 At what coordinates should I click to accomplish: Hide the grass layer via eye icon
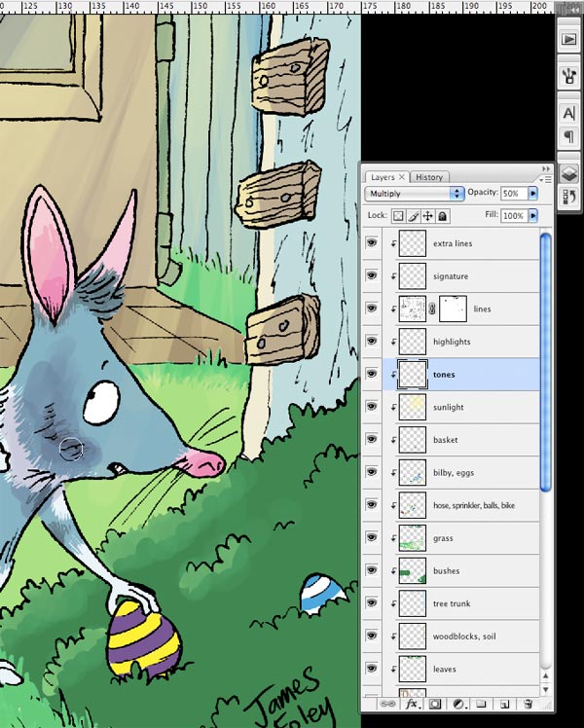(371, 538)
